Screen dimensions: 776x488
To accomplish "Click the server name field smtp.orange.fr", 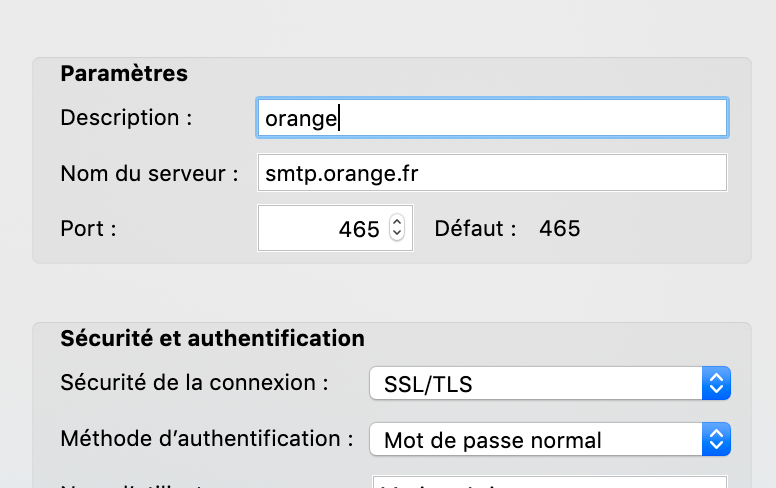I will pyautogui.click(x=491, y=173).
